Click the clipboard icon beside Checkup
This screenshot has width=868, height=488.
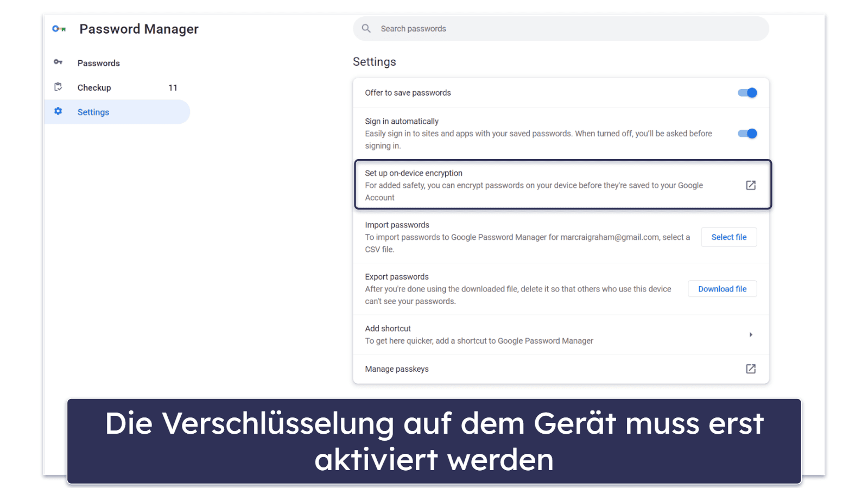click(58, 87)
